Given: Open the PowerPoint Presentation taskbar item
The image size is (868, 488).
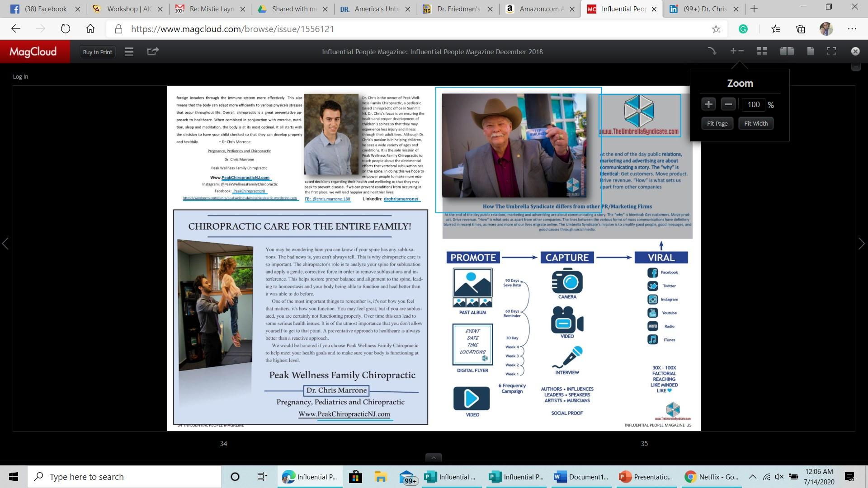Looking at the screenshot, I should (646, 477).
